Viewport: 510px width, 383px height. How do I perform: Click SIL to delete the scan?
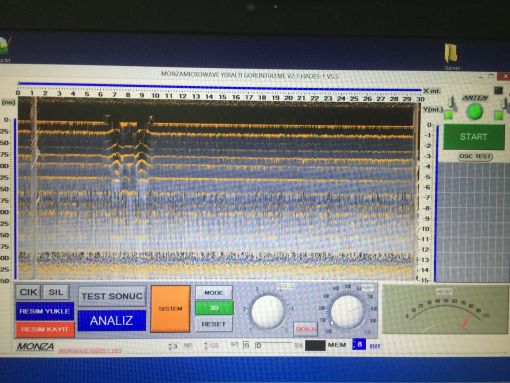coord(56,292)
